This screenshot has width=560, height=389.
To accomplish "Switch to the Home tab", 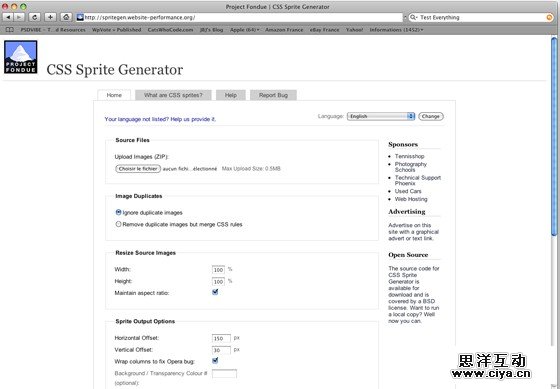I will (x=114, y=95).
